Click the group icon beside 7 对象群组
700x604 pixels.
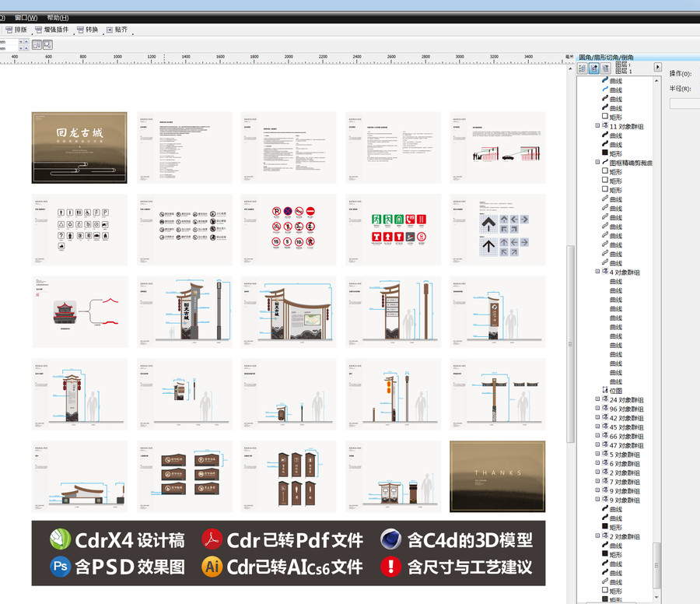[605, 481]
